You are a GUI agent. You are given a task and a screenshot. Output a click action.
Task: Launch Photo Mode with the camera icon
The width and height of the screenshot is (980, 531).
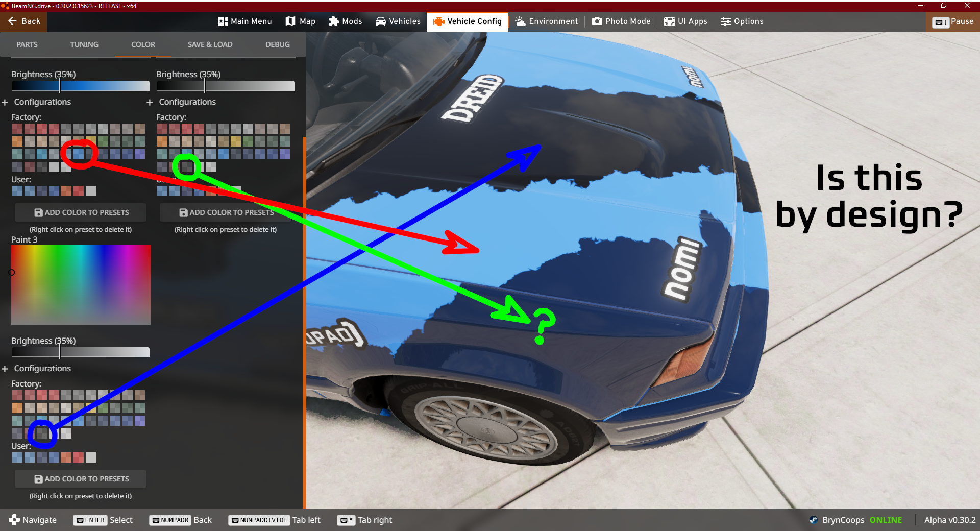[x=597, y=21]
